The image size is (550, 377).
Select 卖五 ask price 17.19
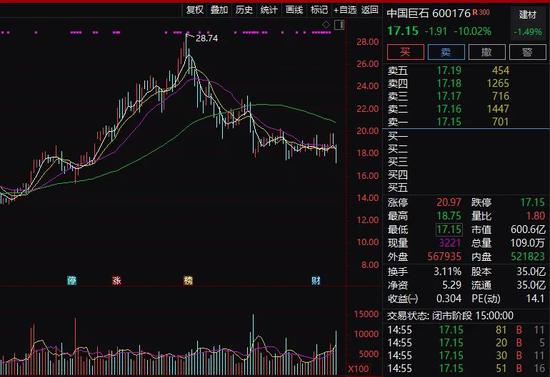click(x=449, y=70)
